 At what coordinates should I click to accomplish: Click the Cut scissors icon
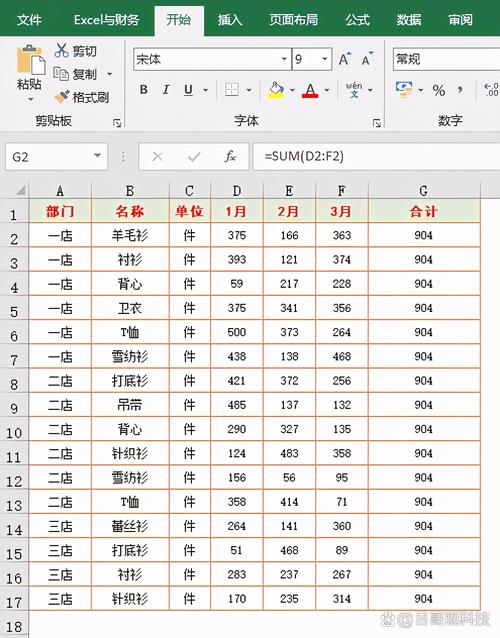[61, 50]
